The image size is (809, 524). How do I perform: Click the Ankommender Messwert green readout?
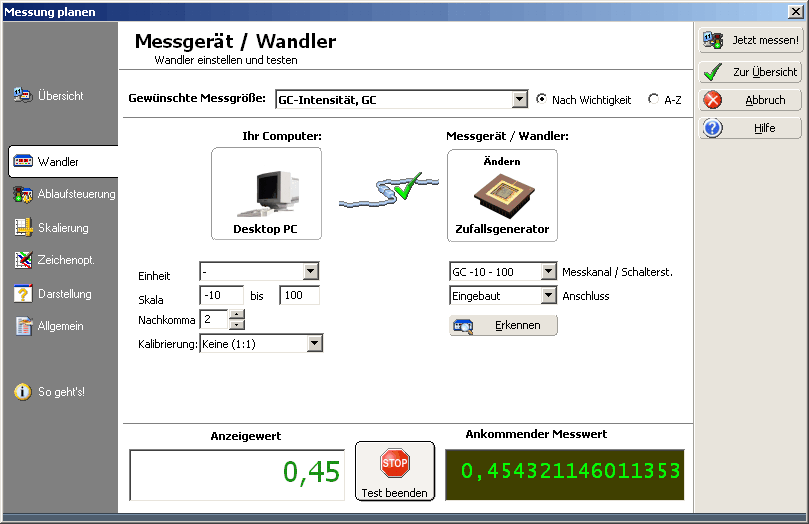point(565,474)
